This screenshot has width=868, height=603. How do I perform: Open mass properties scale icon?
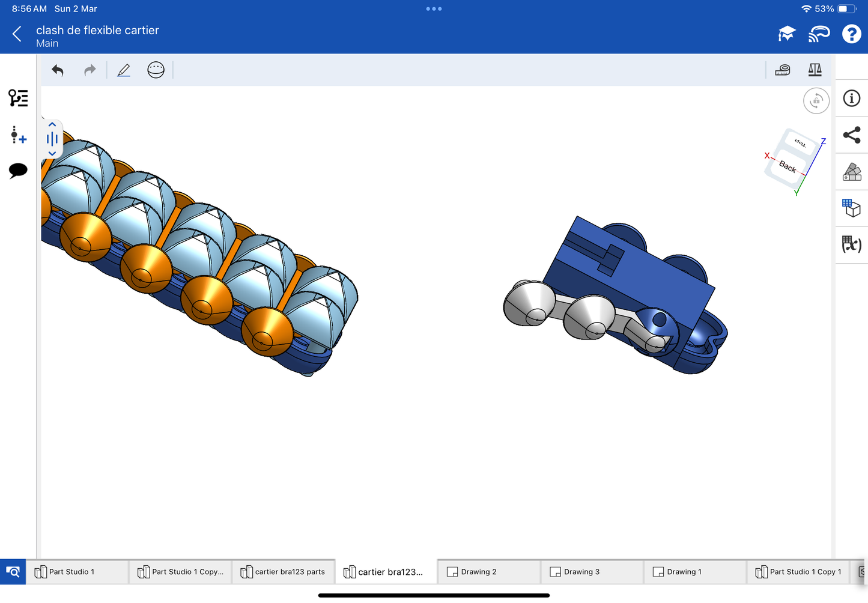coord(815,70)
